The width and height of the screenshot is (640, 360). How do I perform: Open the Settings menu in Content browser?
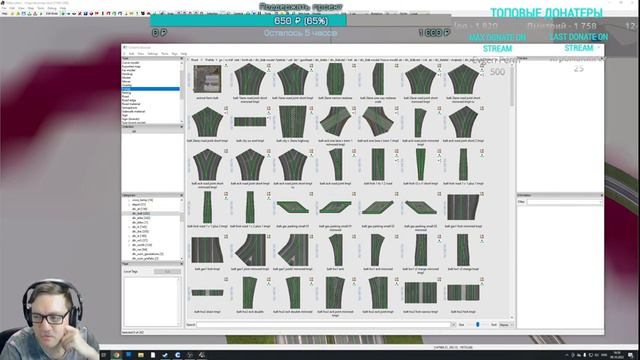coord(153,53)
